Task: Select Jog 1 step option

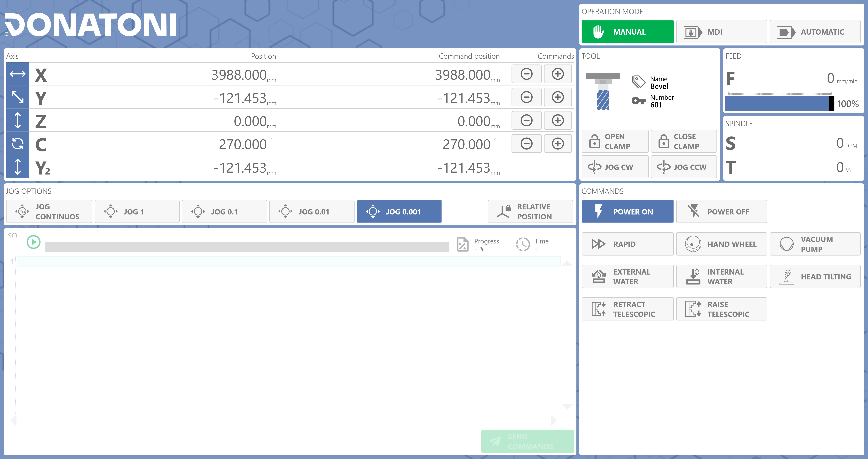Action: click(137, 212)
